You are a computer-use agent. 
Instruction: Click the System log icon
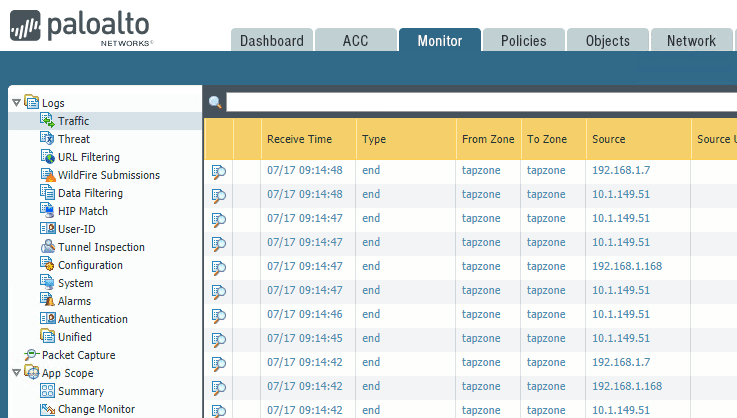pos(47,282)
